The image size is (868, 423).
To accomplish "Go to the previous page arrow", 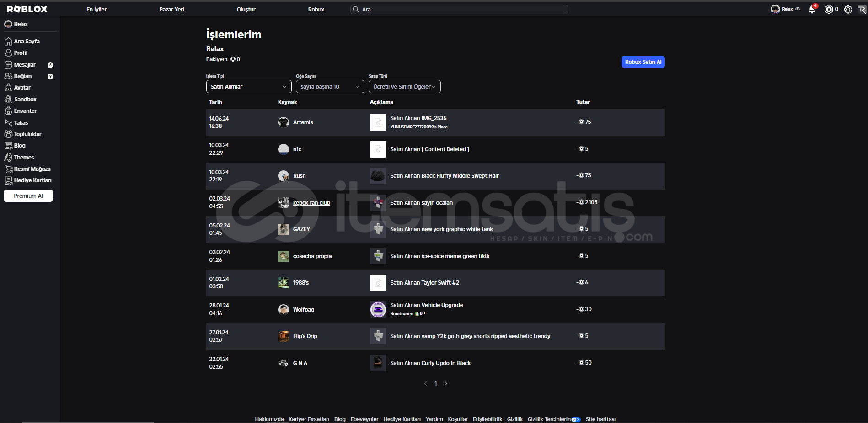I will (425, 384).
